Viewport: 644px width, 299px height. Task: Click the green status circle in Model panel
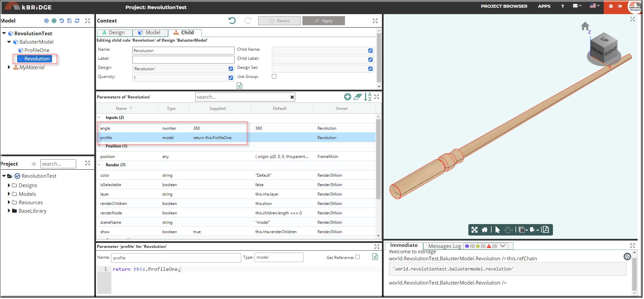(x=54, y=21)
